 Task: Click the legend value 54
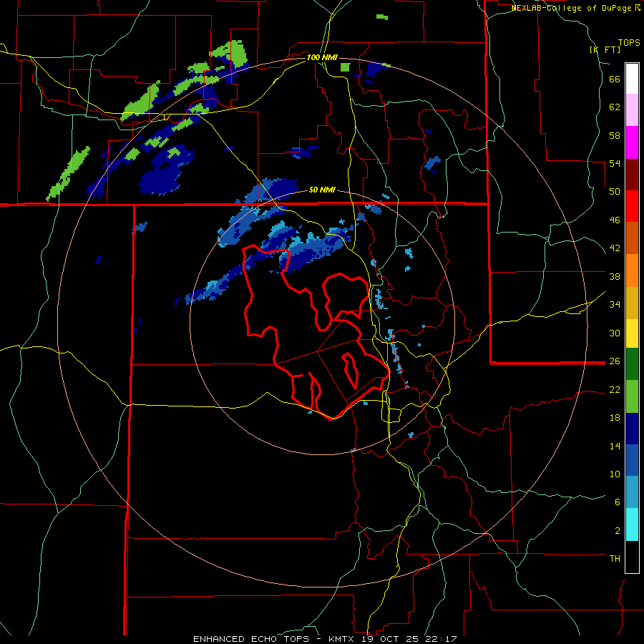(x=615, y=163)
